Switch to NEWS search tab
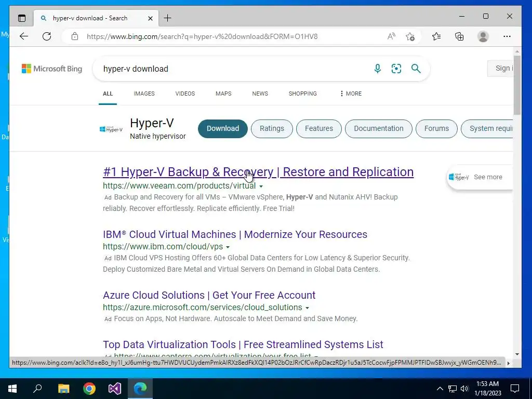The image size is (532, 399). pos(260,94)
